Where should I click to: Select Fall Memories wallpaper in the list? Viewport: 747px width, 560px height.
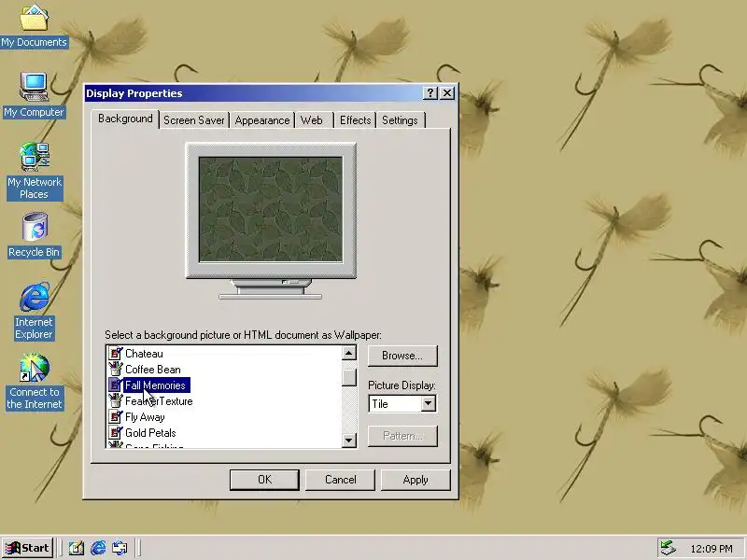tap(156, 385)
